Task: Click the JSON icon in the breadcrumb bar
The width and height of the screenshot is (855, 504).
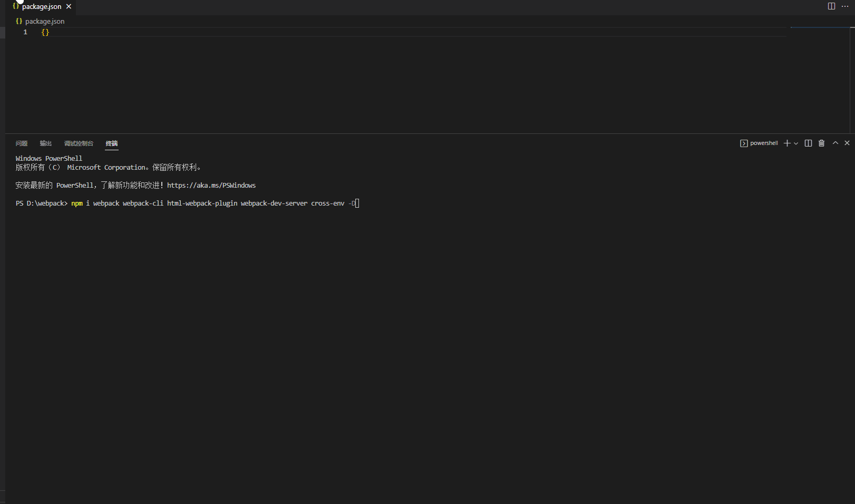Action: tap(19, 21)
